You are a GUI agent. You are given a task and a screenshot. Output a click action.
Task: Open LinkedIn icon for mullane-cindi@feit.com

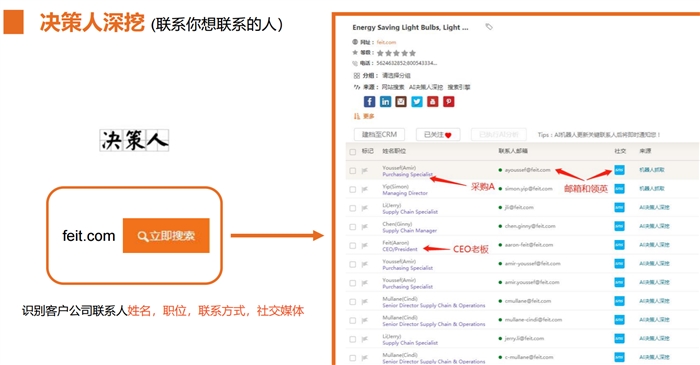coord(620,320)
